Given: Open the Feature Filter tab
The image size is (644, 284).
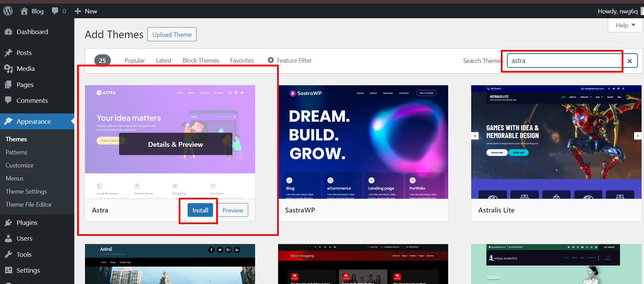Looking at the screenshot, I should pyautogui.click(x=289, y=61).
